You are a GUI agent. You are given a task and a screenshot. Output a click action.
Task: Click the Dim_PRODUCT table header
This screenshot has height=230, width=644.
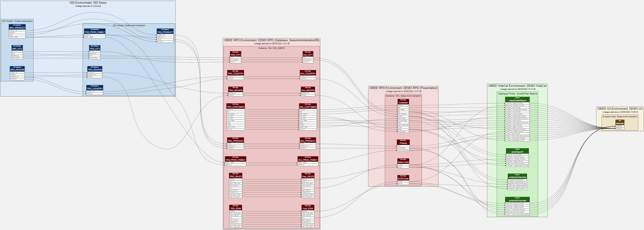tap(308, 141)
